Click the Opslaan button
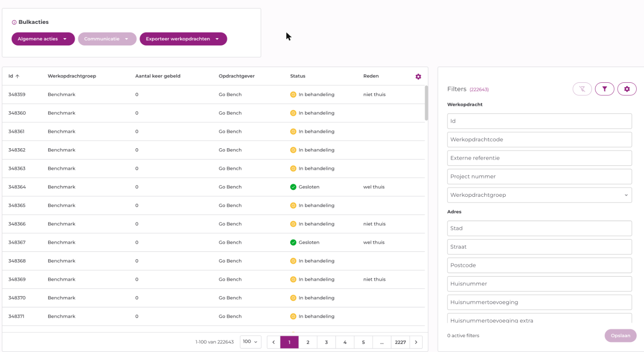Image resolution: width=644 pixels, height=352 pixels. tap(620, 336)
